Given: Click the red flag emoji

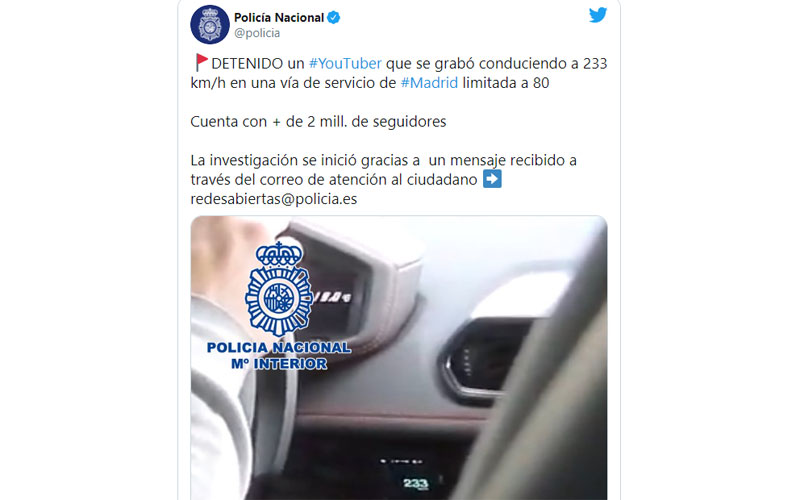Looking at the screenshot, I should (x=201, y=63).
